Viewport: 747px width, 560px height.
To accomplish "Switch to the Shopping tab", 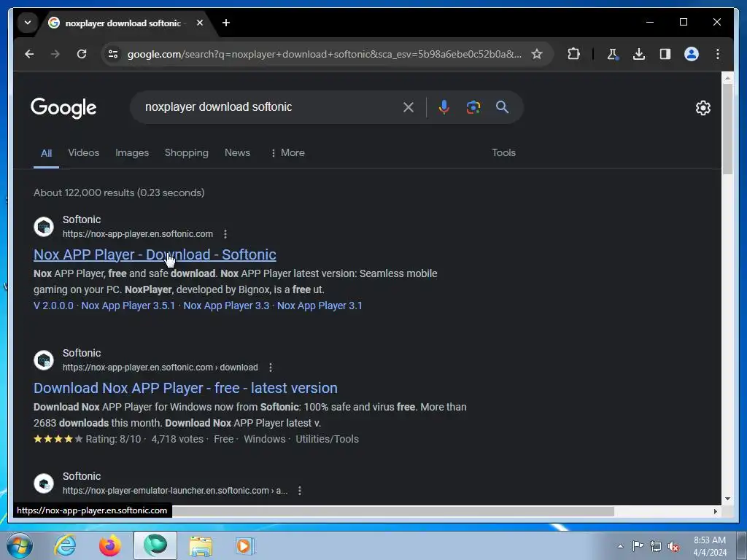I will tap(186, 153).
